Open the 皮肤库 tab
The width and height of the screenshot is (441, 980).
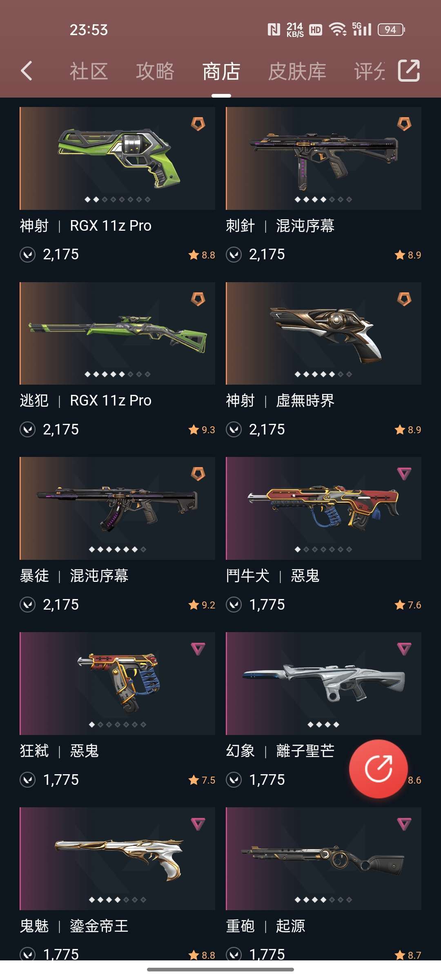297,71
